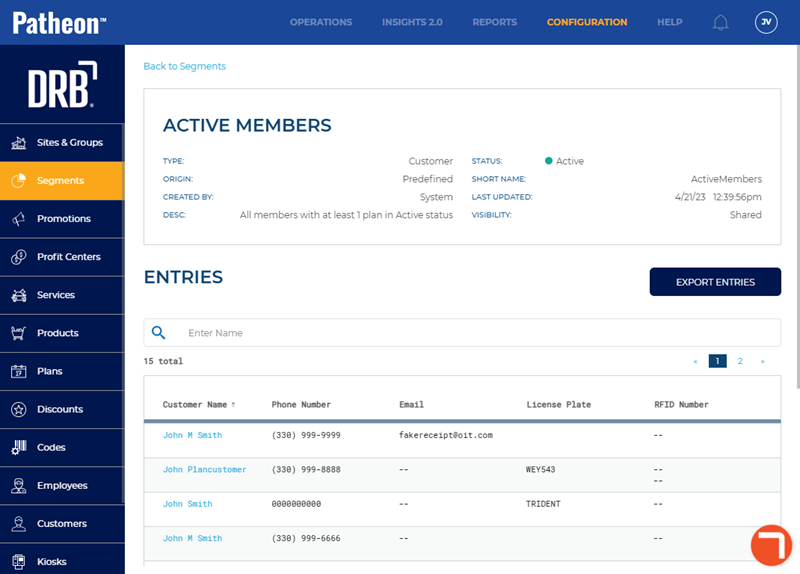
Task: Open the Insights 2.0 menu
Action: coord(412,22)
